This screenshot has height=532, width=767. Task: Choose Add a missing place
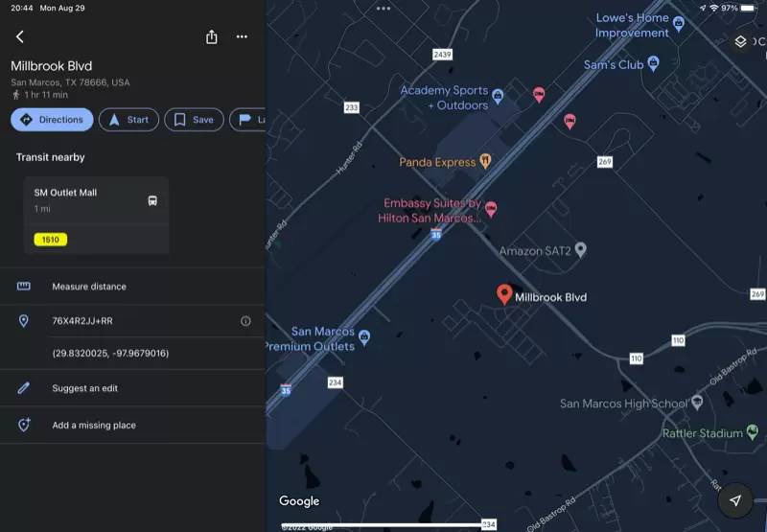coord(132,425)
